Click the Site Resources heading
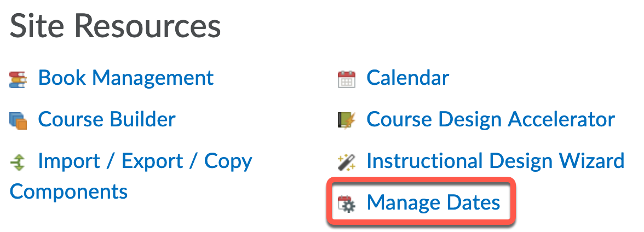The height and width of the screenshot is (232, 644). 115,27
